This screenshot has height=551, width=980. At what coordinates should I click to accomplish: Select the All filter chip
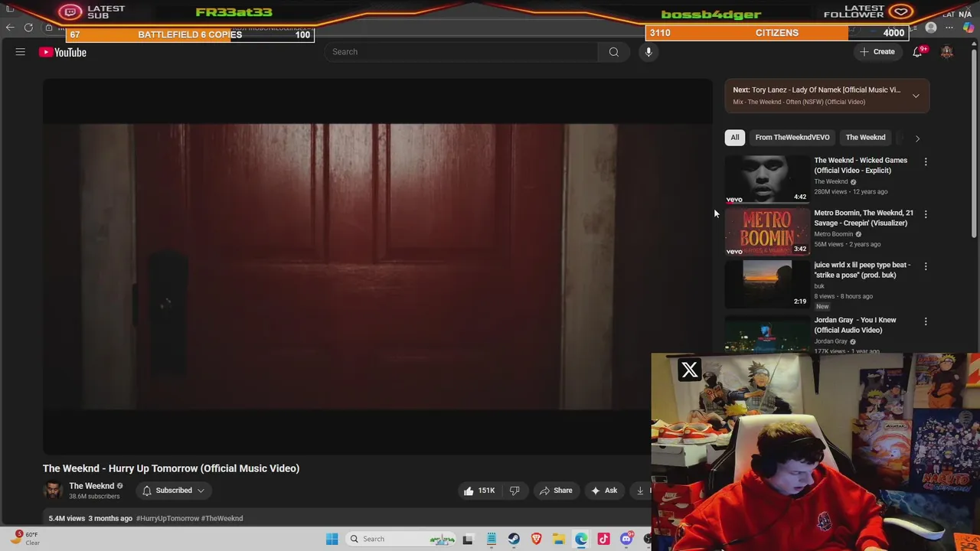735,138
